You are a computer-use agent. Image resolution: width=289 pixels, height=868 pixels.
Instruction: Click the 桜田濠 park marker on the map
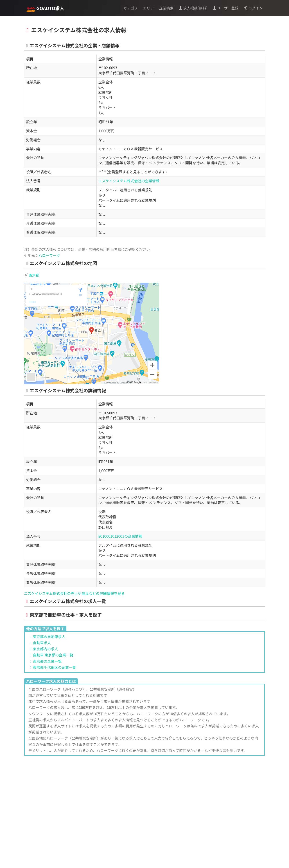[157, 359]
